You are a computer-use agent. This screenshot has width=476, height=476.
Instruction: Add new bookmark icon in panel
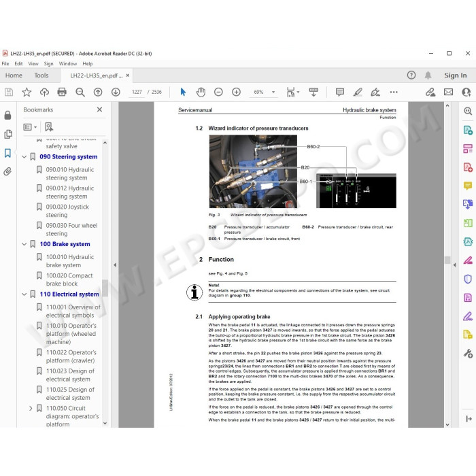point(49,127)
